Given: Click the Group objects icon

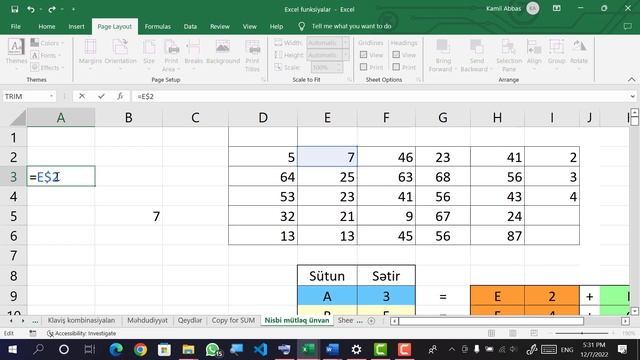Looking at the screenshot, I should (x=556, y=47).
